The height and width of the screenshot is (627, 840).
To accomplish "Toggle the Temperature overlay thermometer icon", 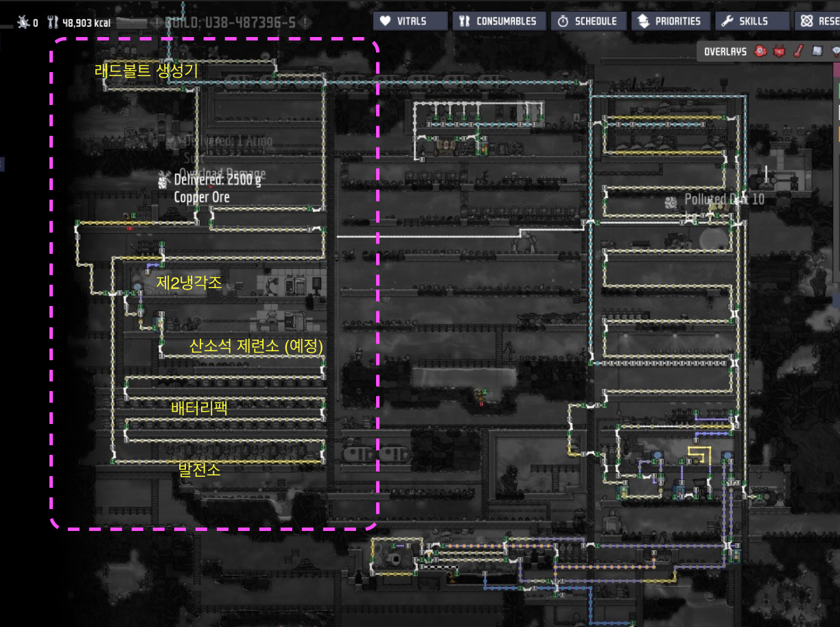I will [797, 51].
